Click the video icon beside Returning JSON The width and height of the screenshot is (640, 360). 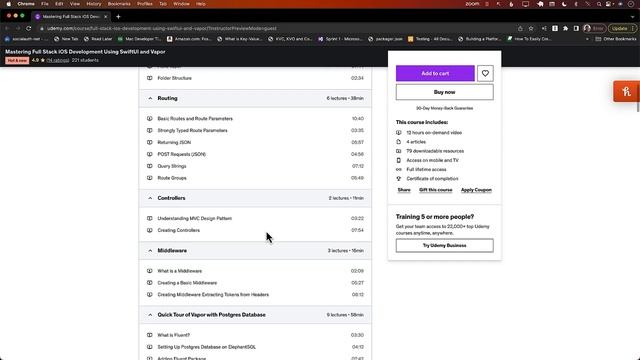(x=150, y=142)
